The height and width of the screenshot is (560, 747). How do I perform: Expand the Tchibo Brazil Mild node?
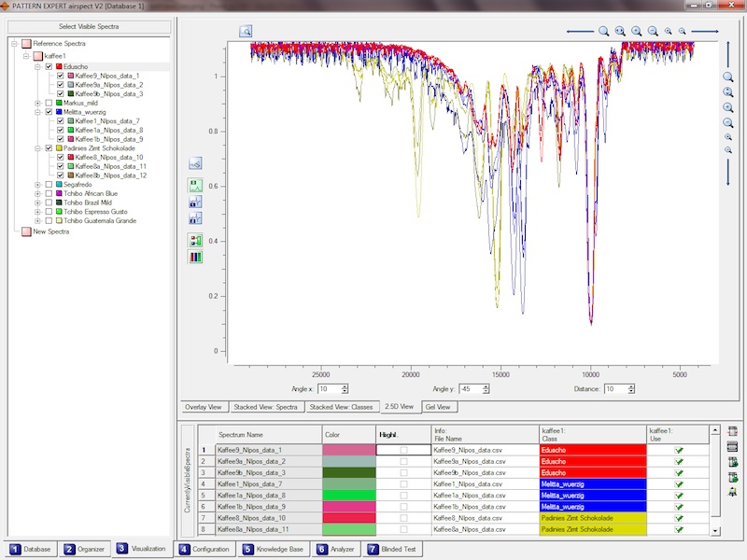[37, 203]
